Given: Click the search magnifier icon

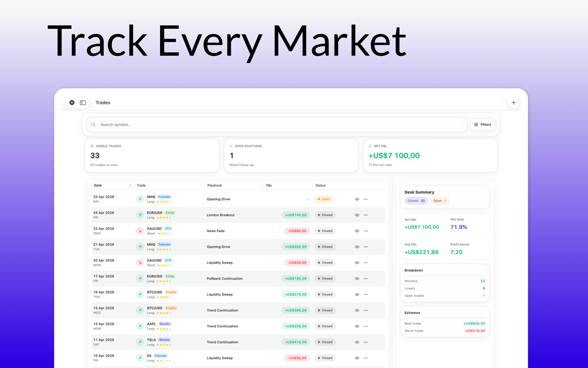Looking at the screenshot, I should [93, 125].
